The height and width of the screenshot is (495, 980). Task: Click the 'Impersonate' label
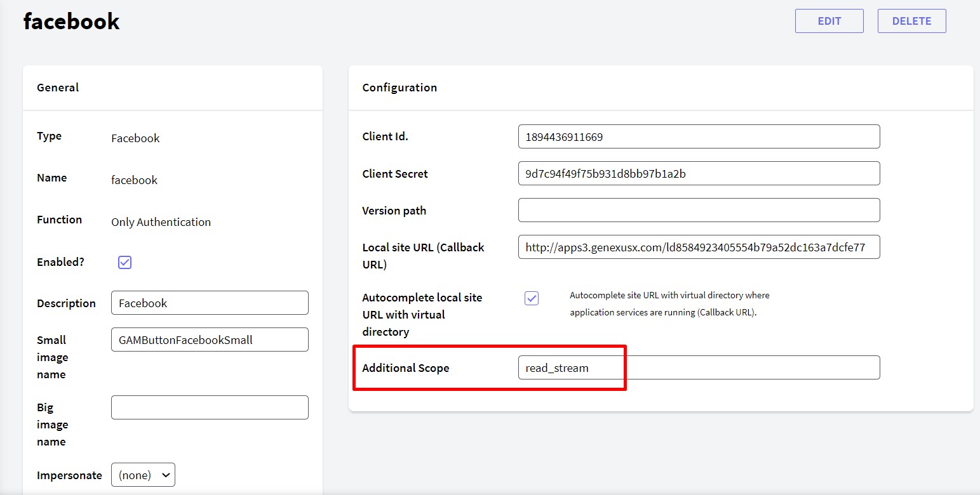click(69, 475)
